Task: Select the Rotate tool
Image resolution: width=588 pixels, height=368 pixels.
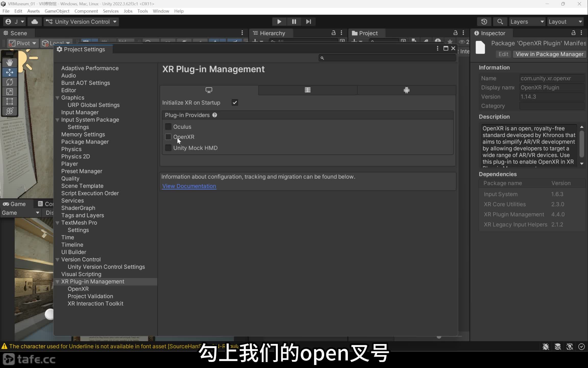Action: 10,82
